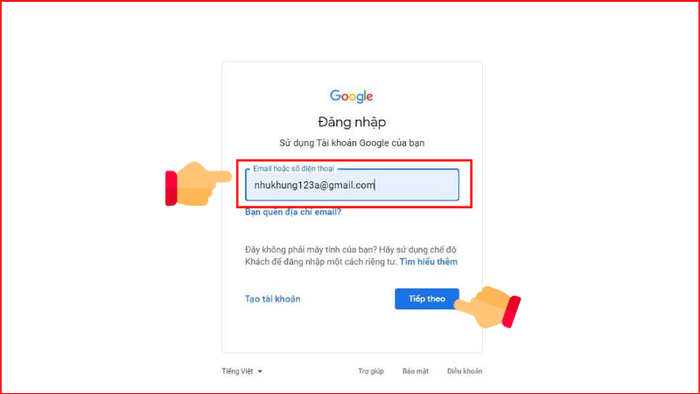The image size is (700, 394).
Task: Open the Tìm hiểu thêm link
Action: point(428,262)
